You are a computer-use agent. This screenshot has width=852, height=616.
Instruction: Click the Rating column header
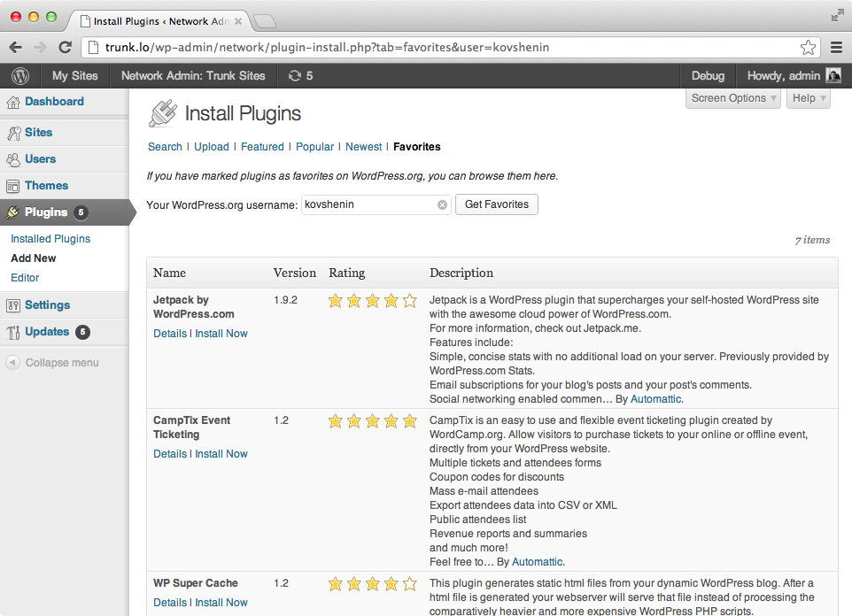pyautogui.click(x=346, y=273)
